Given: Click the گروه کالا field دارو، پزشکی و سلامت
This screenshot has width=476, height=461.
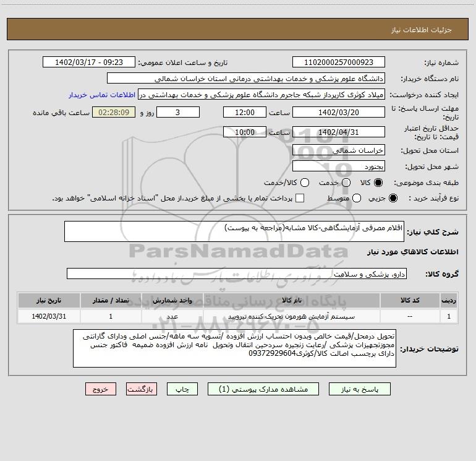Looking at the screenshot, I should 237,274.
